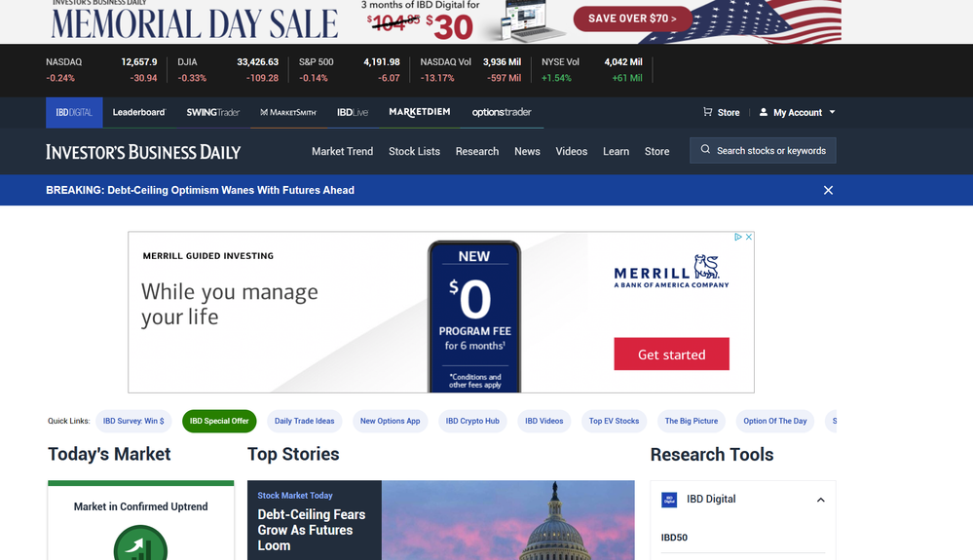Open the SwingTrader tab
The image size is (973, 560).
coord(213,112)
